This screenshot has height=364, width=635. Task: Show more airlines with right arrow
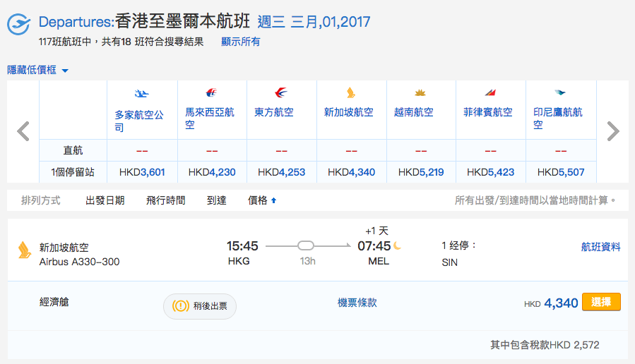(x=613, y=131)
